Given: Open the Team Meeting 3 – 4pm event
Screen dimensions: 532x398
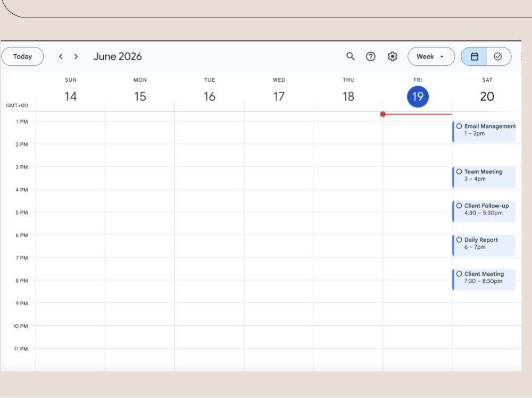Looking at the screenshot, I should 484,177.
